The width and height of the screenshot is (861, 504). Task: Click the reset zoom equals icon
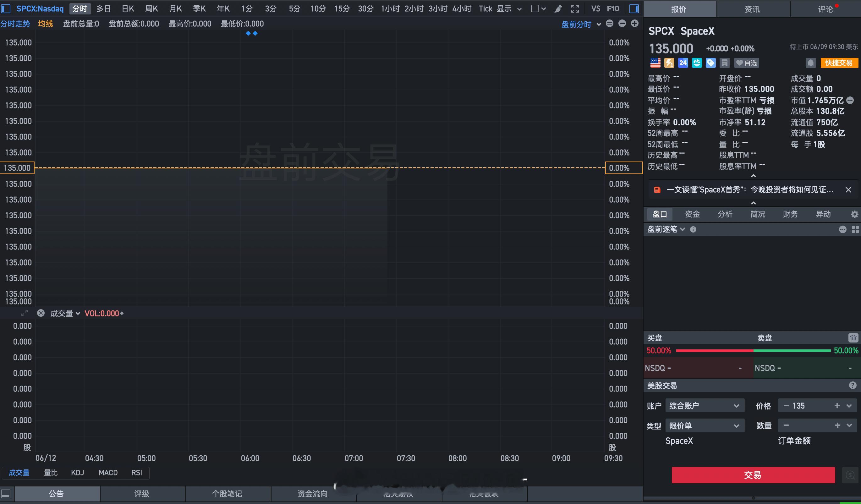[x=610, y=24]
